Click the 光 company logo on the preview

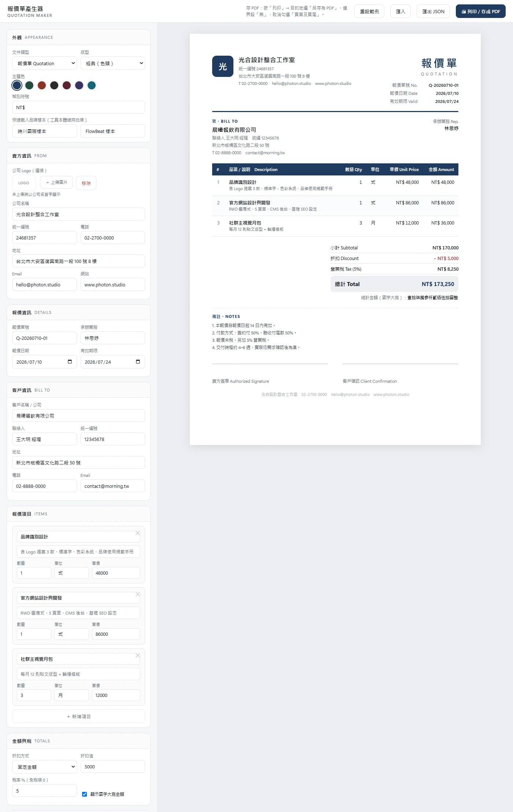point(222,66)
